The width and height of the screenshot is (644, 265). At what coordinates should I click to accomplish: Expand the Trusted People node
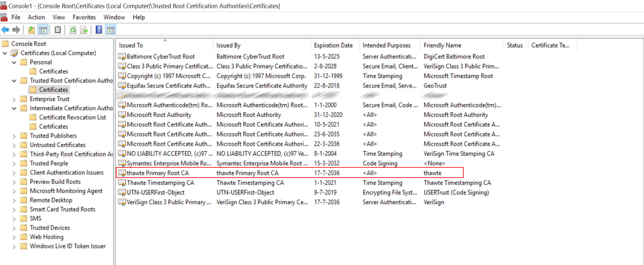point(14,164)
